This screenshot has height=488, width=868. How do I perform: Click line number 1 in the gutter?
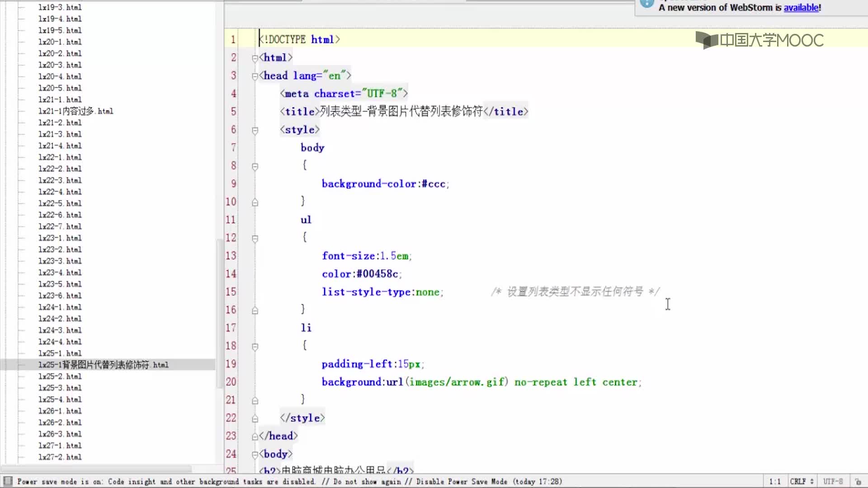point(233,39)
